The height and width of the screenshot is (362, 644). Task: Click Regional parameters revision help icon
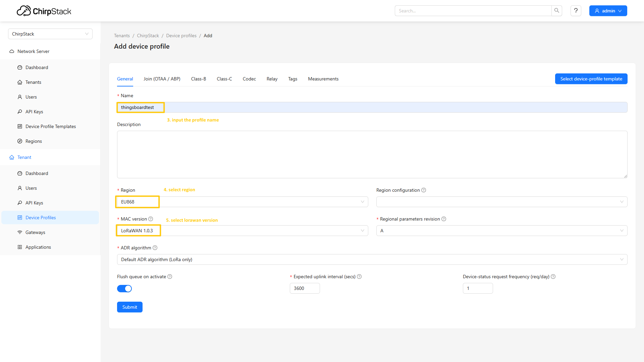[444, 219]
